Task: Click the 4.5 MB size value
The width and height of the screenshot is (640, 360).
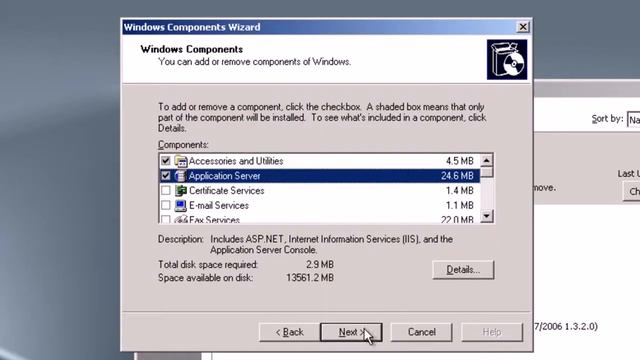Action: click(x=460, y=161)
